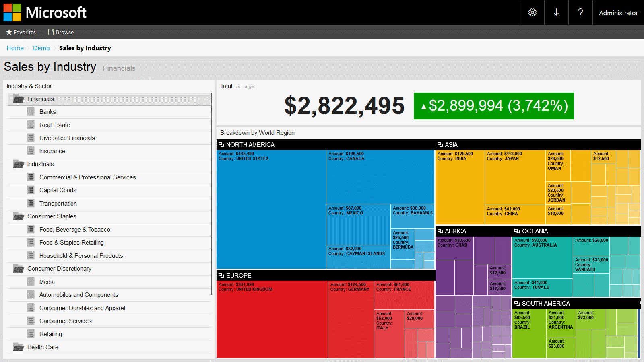Image resolution: width=644 pixels, height=362 pixels.
Task: Click the OCEANIA region header
Action: point(576,231)
